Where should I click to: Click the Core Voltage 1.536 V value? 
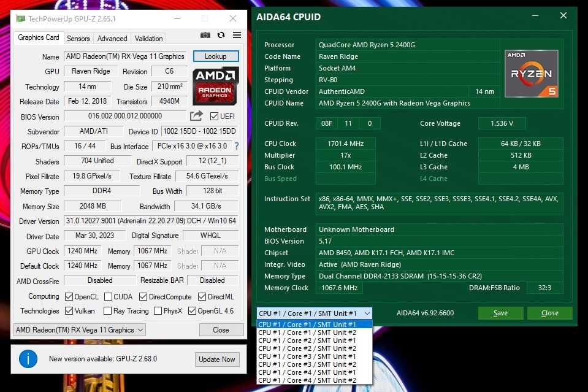502,123
